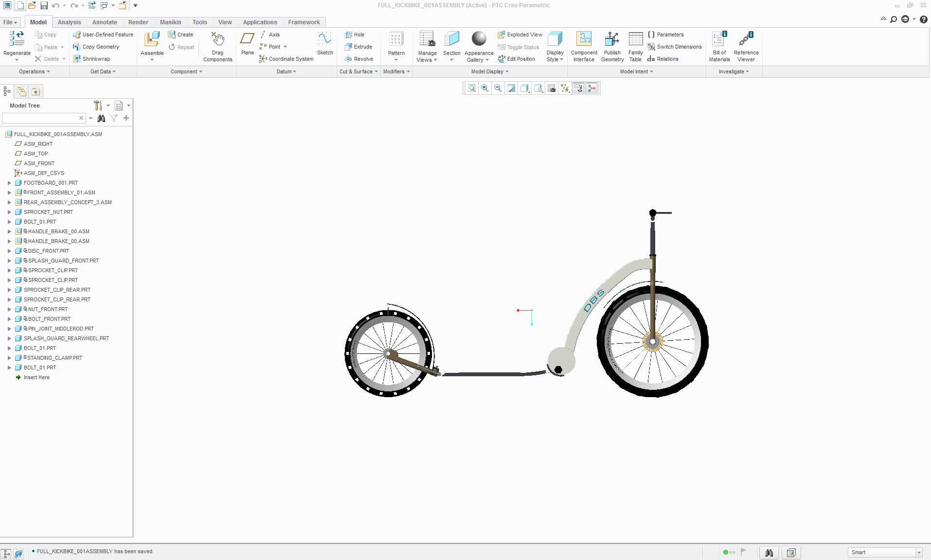
Task: Expand the FOOTBOARD_001.PRT tree node
Action: [9, 183]
